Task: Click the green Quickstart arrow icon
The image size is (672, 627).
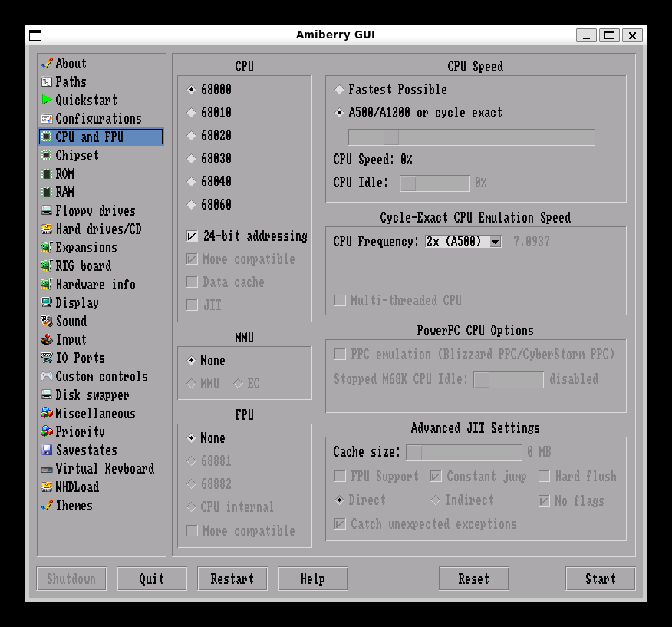Action: click(x=47, y=100)
